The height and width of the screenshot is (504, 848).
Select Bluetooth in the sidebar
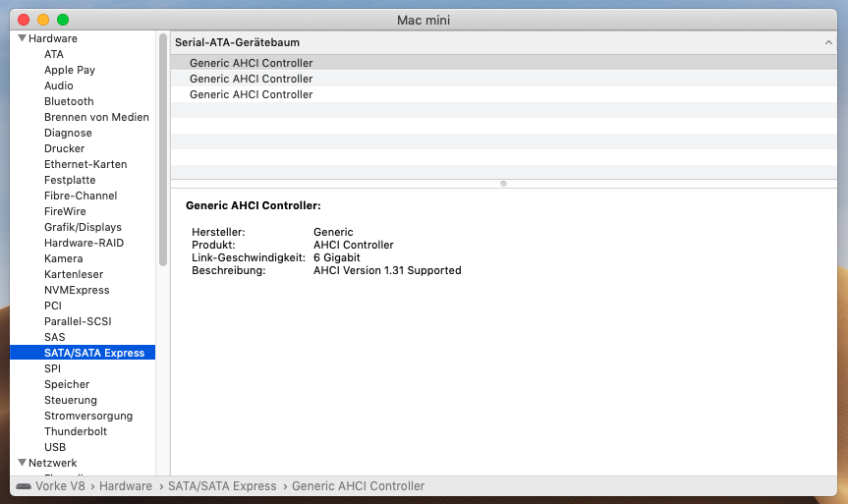69,101
